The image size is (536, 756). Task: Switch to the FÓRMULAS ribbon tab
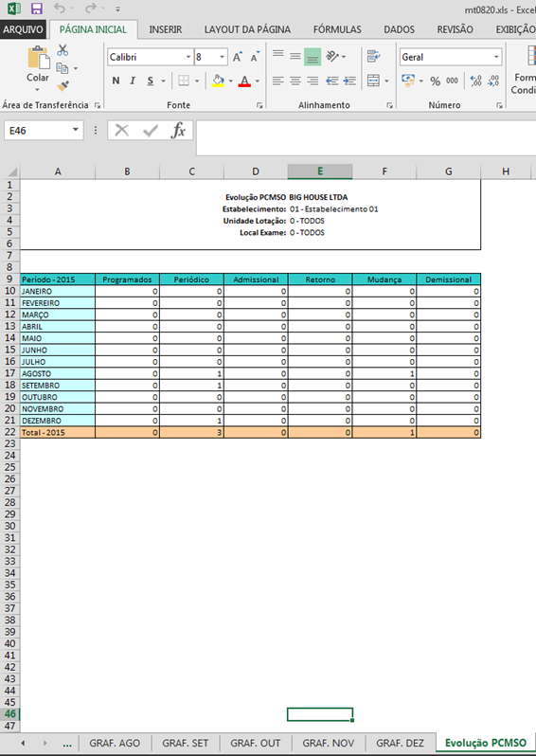click(337, 29)
